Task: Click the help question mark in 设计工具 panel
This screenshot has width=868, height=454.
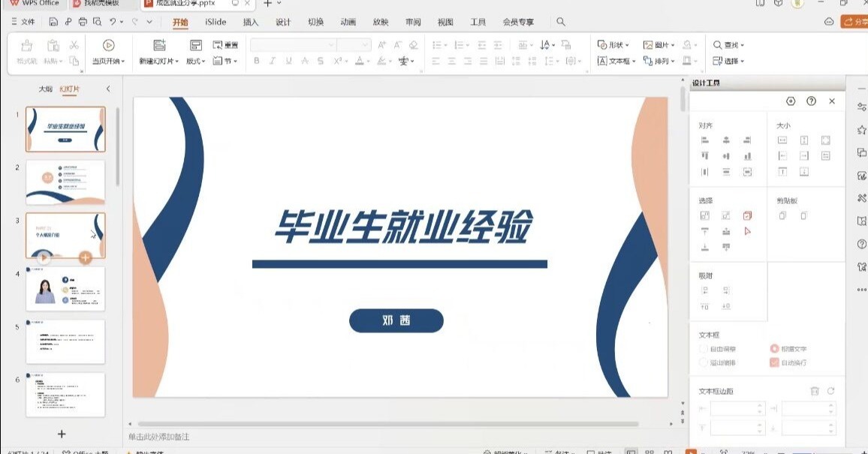Action: pos(811,101)
